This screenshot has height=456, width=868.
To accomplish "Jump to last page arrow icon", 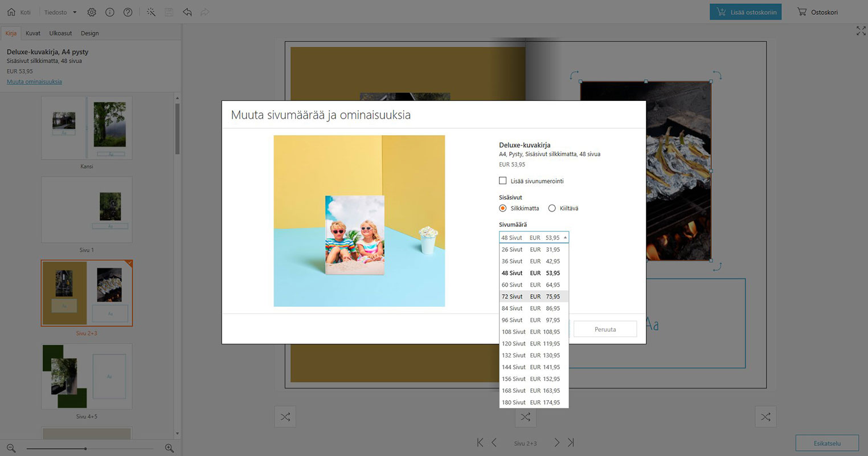I will pyautogui.click(x=571, y=443).
